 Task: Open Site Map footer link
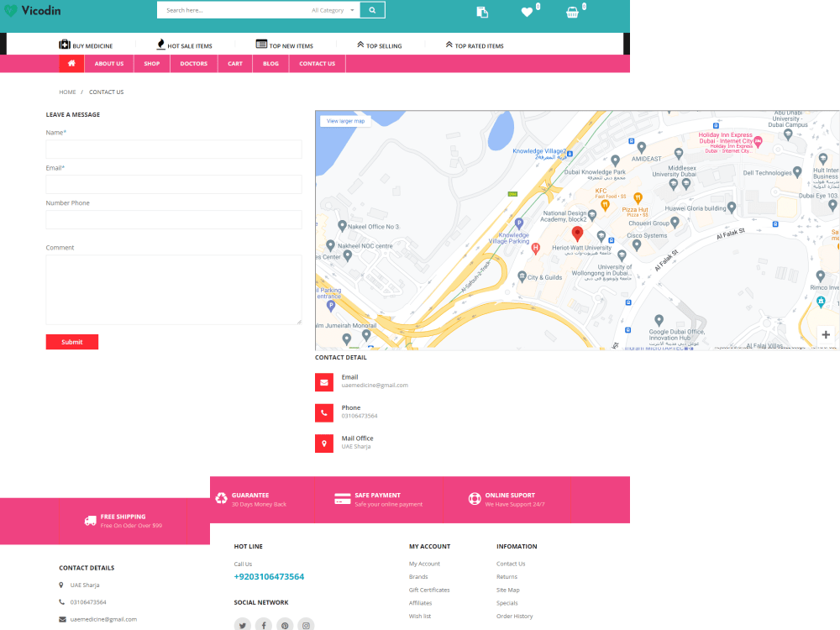click(x=508, y=590)
